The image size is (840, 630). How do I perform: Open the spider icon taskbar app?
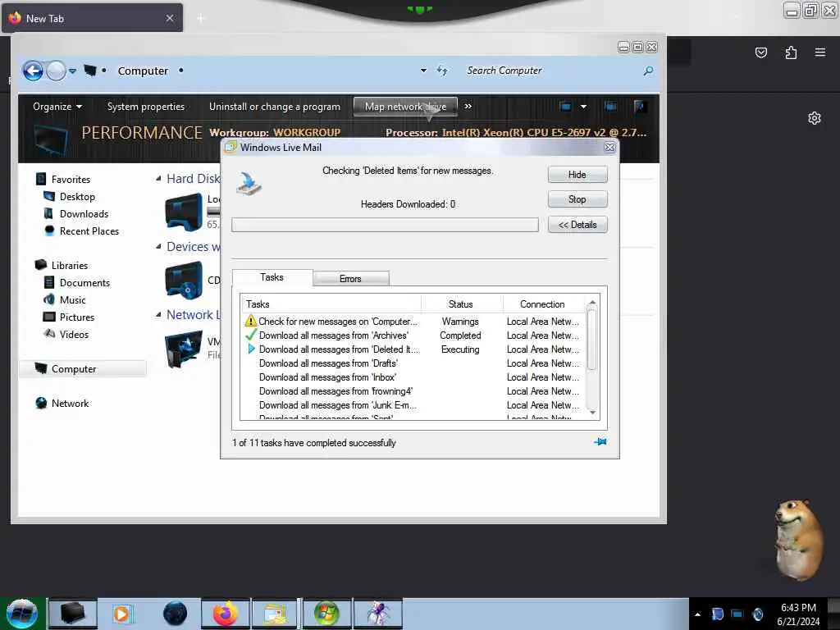click(x=377, y=614)
